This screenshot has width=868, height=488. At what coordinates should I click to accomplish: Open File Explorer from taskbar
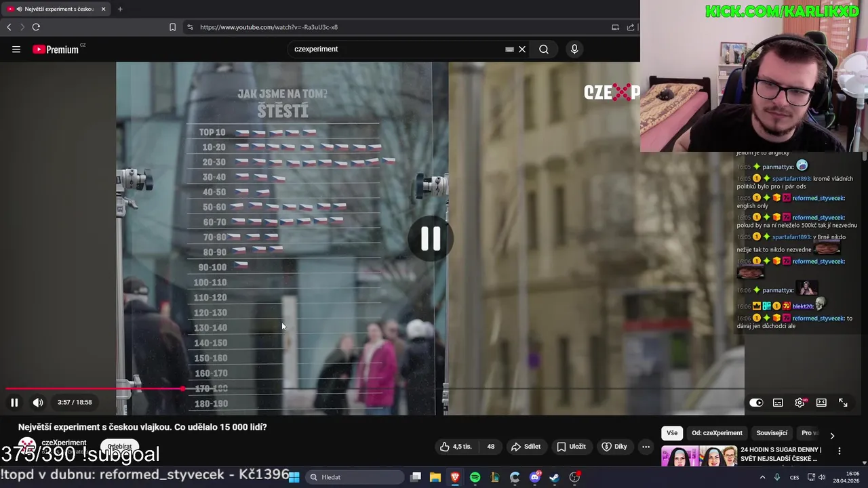pyautogui.click(x=435, y=477)
